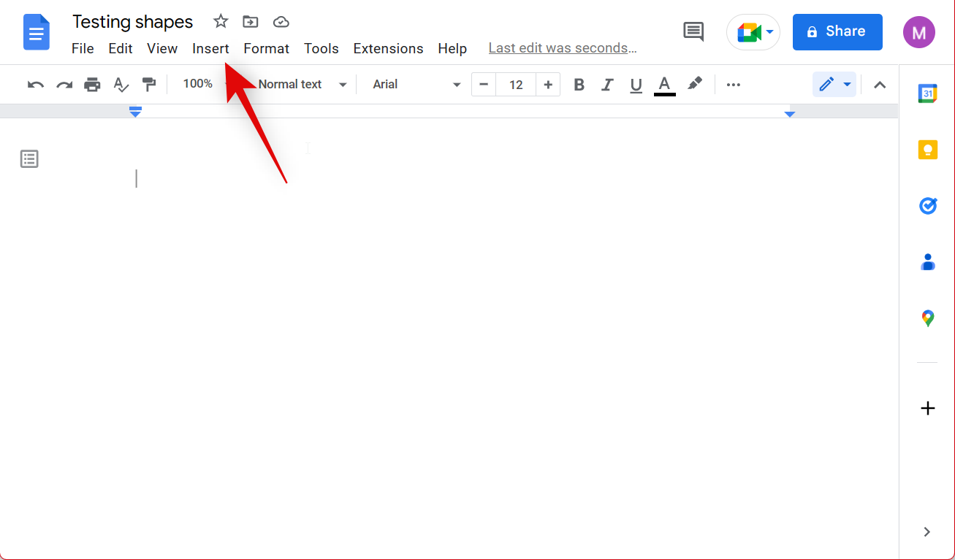Run spelling and grammar check

pos(121,85)
